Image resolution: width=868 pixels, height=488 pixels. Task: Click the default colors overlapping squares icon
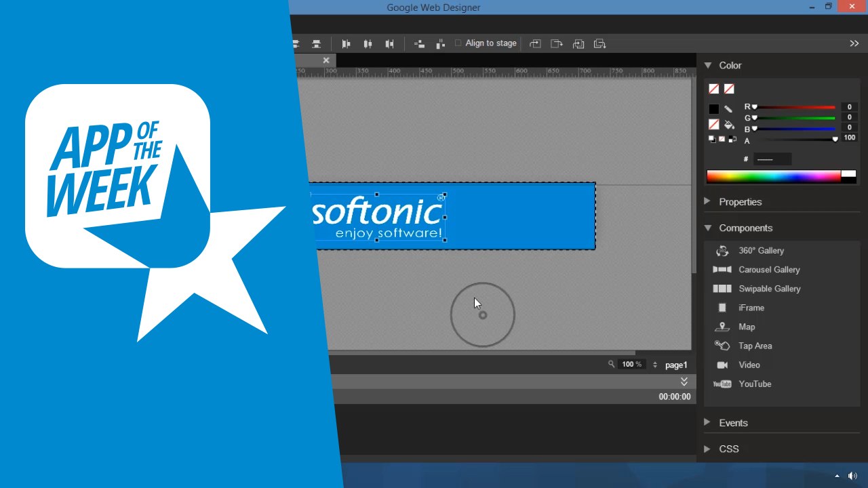pyautogui.click(x=712, y=139)
